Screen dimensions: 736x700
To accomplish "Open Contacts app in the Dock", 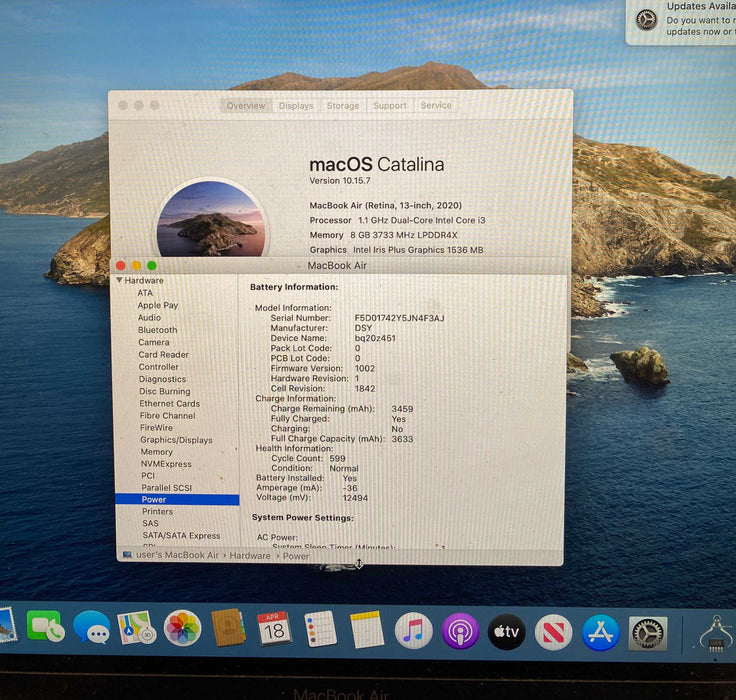I will pyautogui.click(x=228, y=628).
